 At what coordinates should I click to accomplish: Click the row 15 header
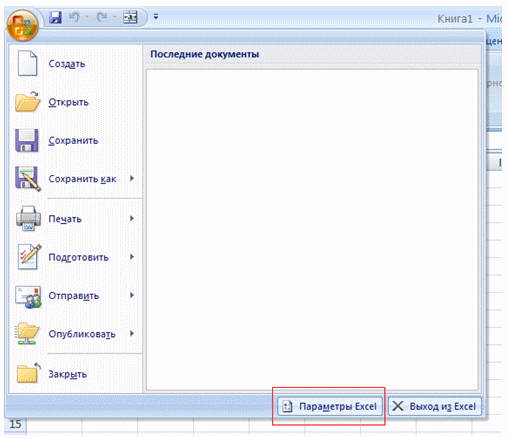[15, 424]
